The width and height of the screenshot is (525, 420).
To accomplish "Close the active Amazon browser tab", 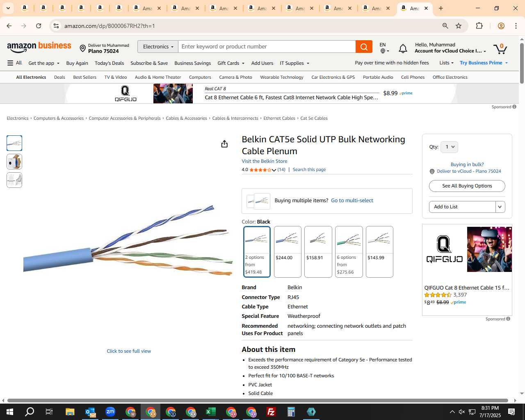I will point(426,8).
